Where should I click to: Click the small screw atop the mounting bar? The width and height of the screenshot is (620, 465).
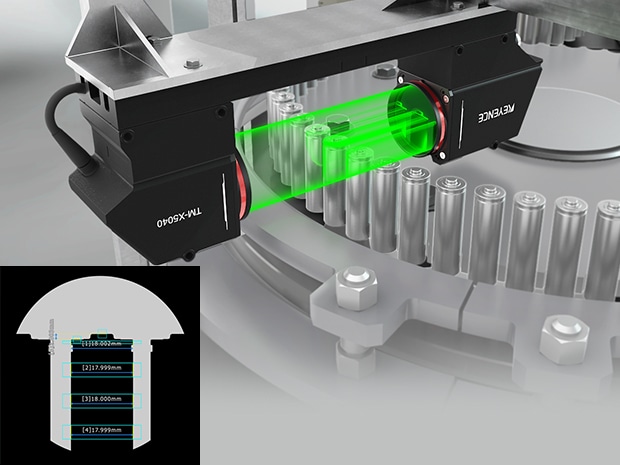coord(192,64)
